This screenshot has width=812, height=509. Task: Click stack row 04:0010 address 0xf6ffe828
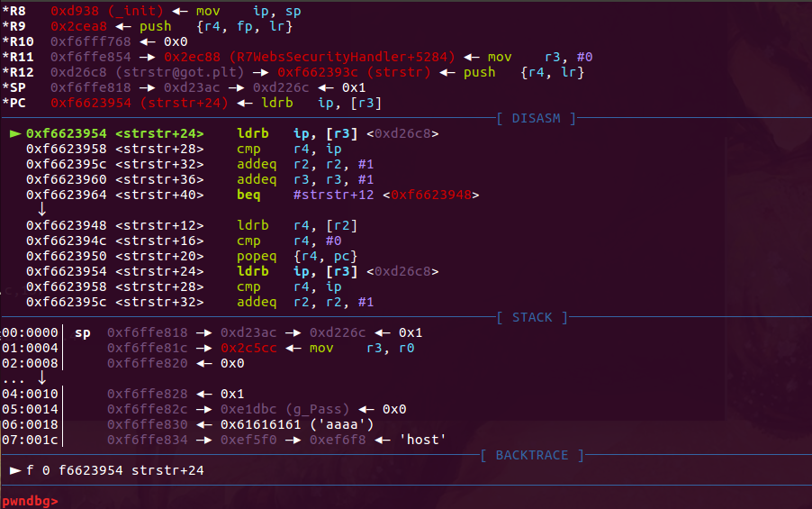point(147,394)
